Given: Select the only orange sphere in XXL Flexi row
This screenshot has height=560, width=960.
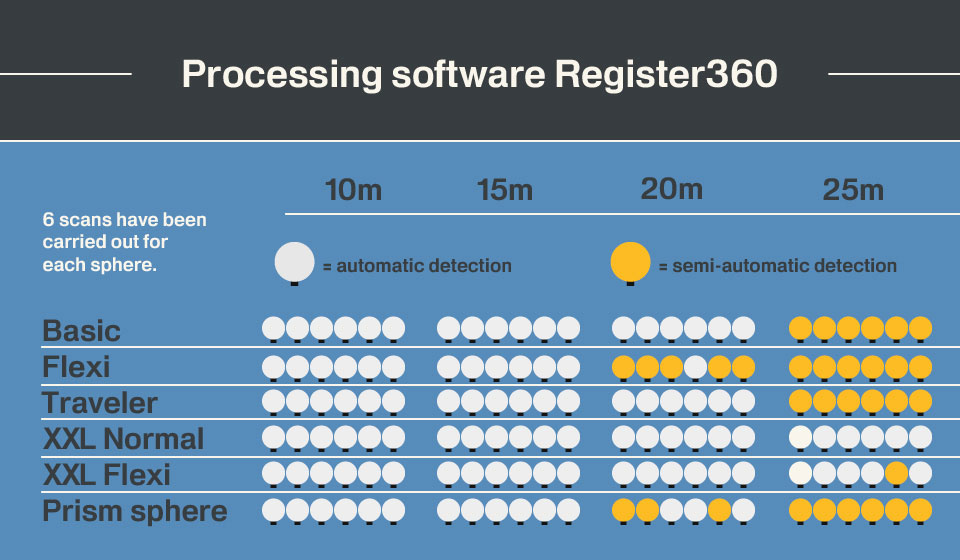Looking at the screenshot, I should pos(896,473).
